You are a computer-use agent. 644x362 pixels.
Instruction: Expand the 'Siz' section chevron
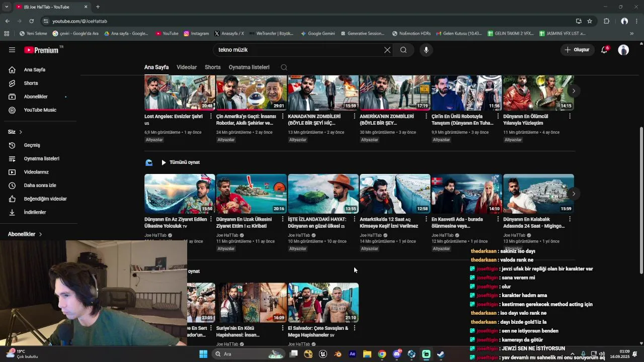tap(21, 132)
